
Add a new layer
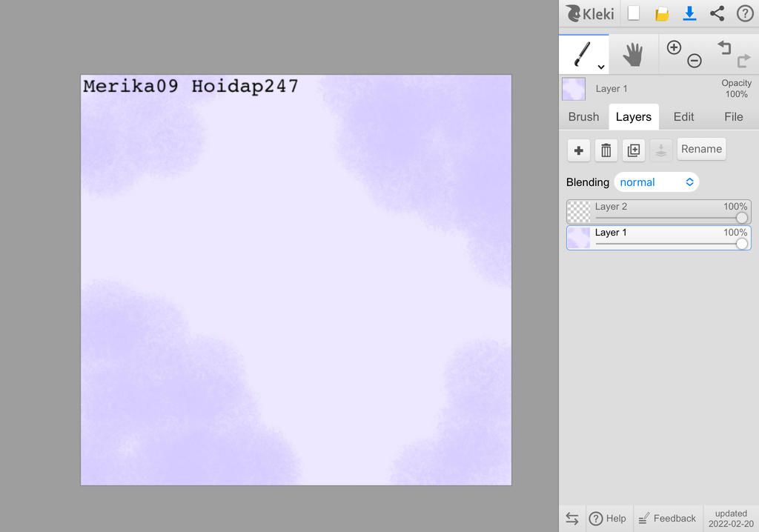click(x=578, y=150)
